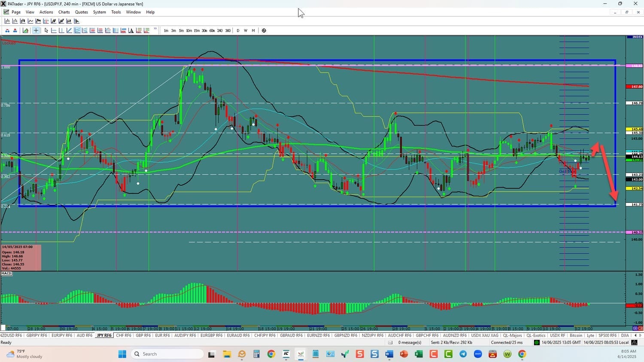Click the clock icon in the timeframe toolbar
The width and height of the screenshot is (644, 362).
click(x=264, y=30)
